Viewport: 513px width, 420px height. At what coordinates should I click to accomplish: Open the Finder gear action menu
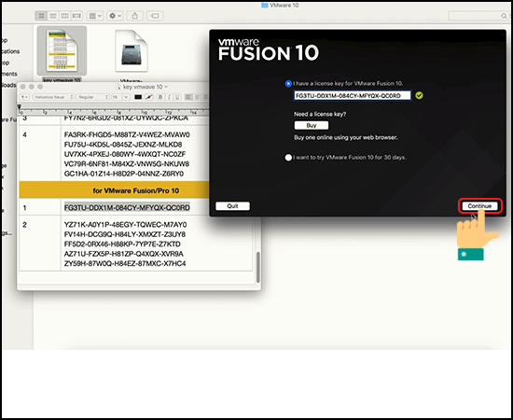click(x=115, y=16)
